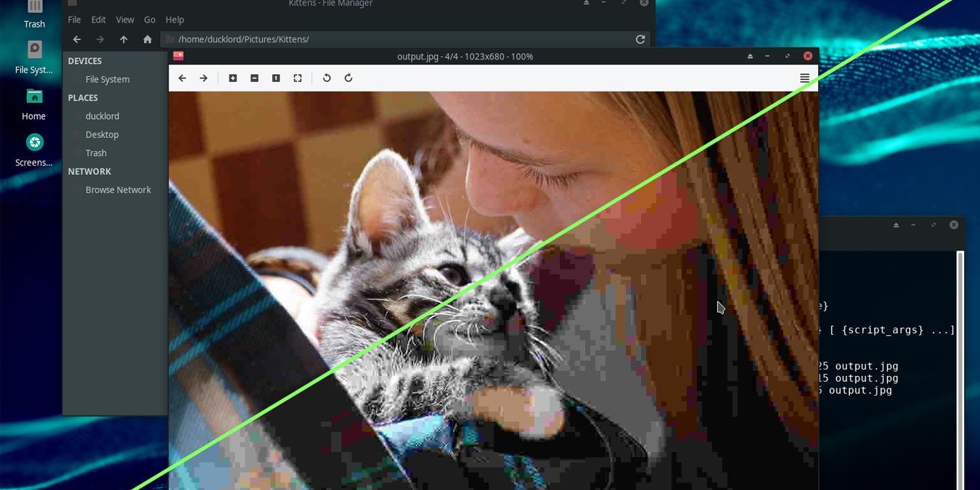Reload the Kittens folder
980x490 pixels.
pyautogui.click(x=640, y=39)
